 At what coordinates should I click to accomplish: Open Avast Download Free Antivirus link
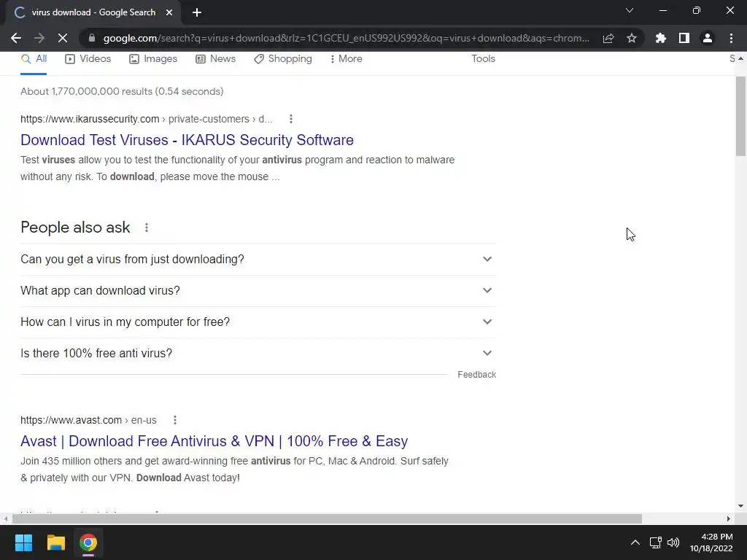pyautogui.click(x=214, y=441)
